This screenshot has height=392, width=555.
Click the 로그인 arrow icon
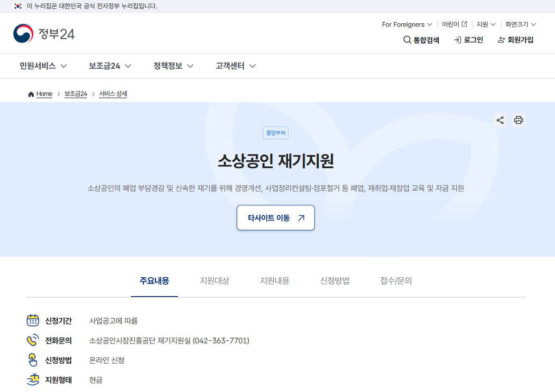click(x=457, y=40)
